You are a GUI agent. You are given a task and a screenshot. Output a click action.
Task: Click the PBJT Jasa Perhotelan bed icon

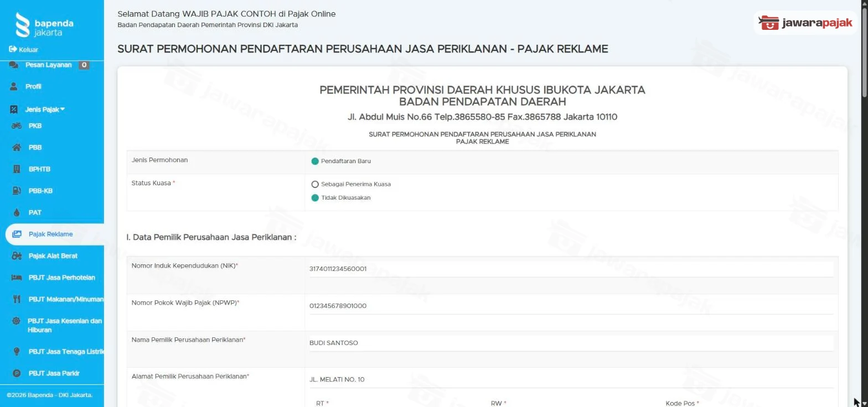pyautogui.click(x=17, y=278)
